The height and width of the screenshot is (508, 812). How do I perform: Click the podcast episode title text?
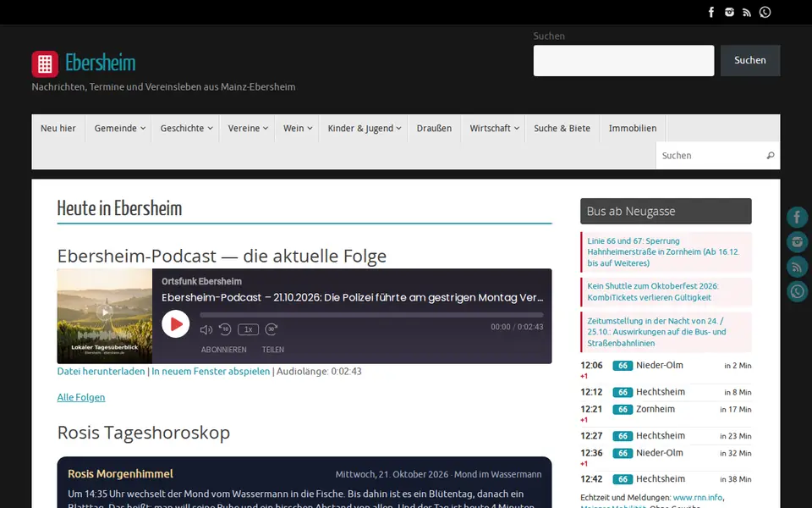[x=352, y=297]
